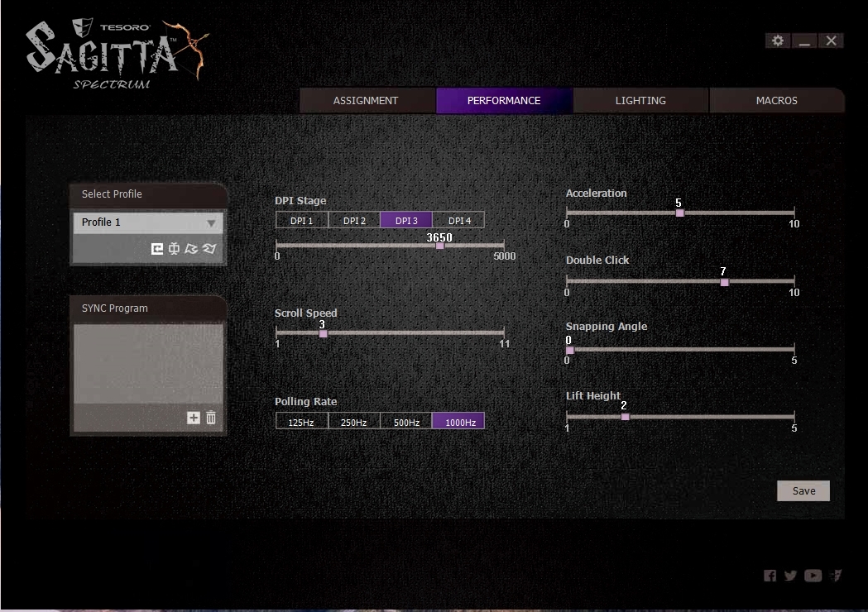Click the DPI slider handle at 3650
The width and height of the screenshot is (868, 612).
(440, 246)
